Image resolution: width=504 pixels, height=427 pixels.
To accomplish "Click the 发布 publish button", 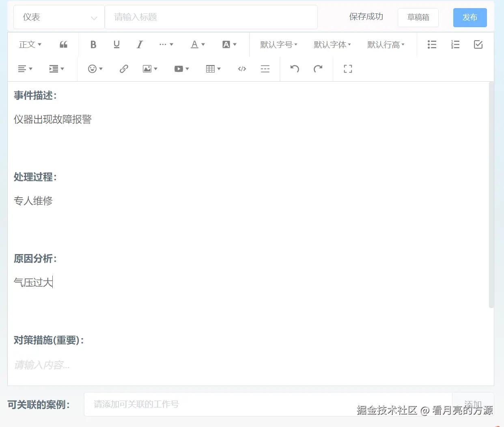I will pos(470,17).
